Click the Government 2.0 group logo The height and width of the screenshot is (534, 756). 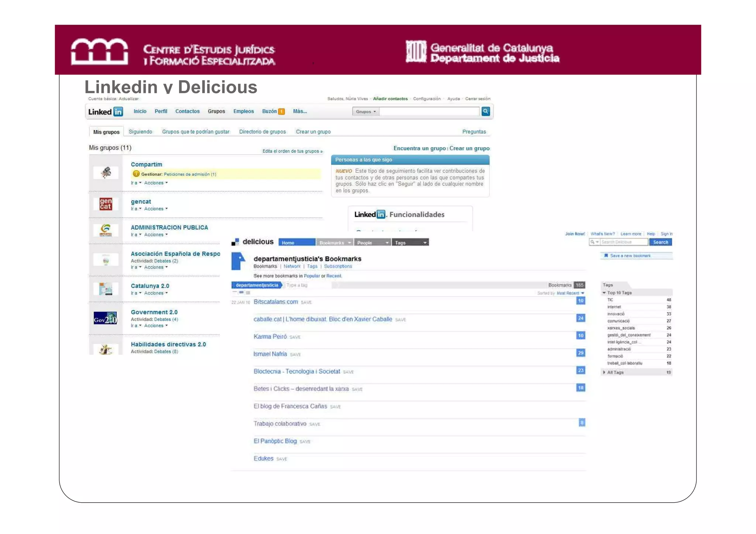coord(105,318)
